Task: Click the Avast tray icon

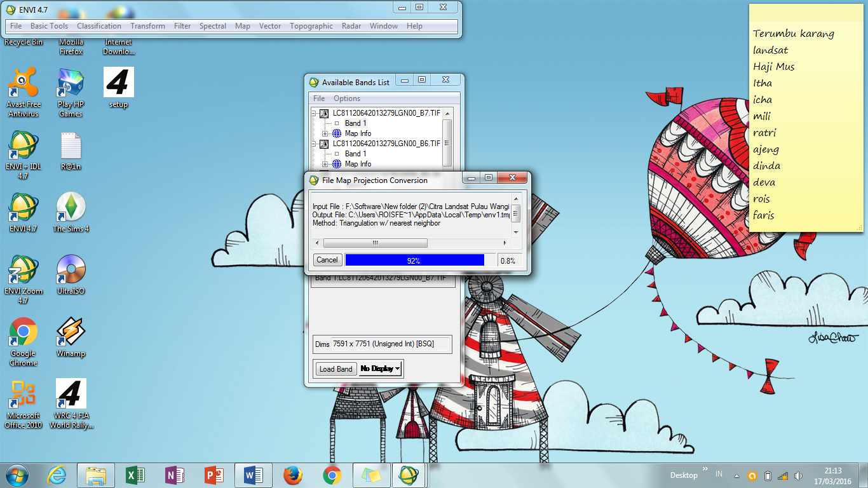Action: (752, 476)
